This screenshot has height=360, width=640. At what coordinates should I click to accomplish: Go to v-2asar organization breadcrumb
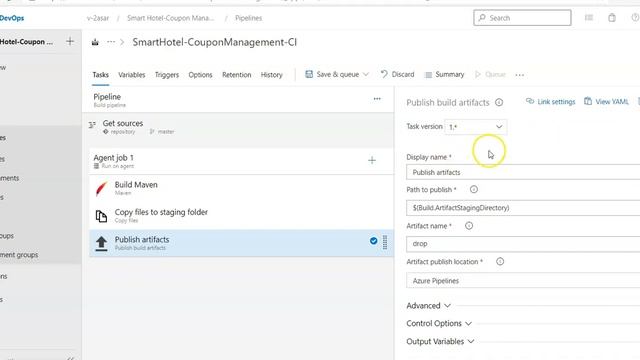[x=98, y=18]
